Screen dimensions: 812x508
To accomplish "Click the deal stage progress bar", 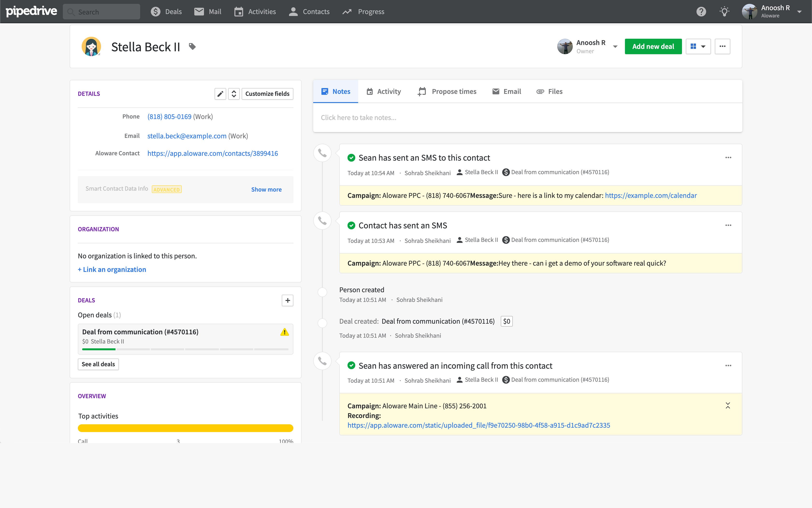I will [185, 349].
